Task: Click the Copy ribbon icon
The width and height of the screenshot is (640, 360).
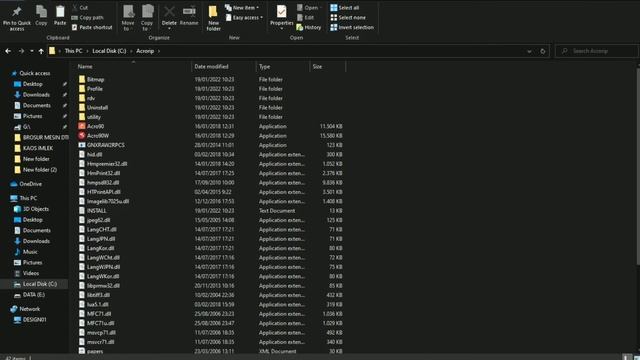Action: click(x=41, y=16)
